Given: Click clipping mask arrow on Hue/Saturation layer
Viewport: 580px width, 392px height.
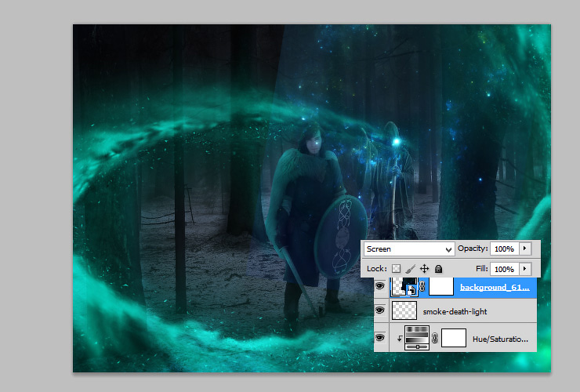Looking at the screenshot, I should 400,338.
